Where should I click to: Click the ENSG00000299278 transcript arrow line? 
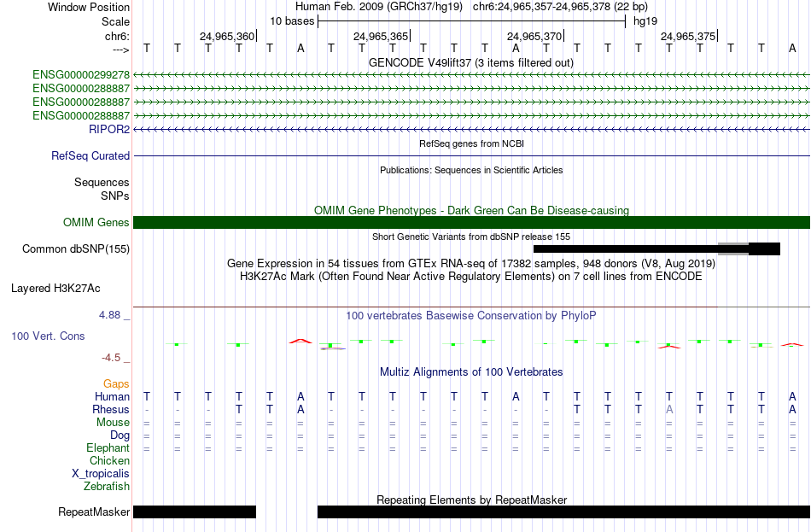[472, 75]
